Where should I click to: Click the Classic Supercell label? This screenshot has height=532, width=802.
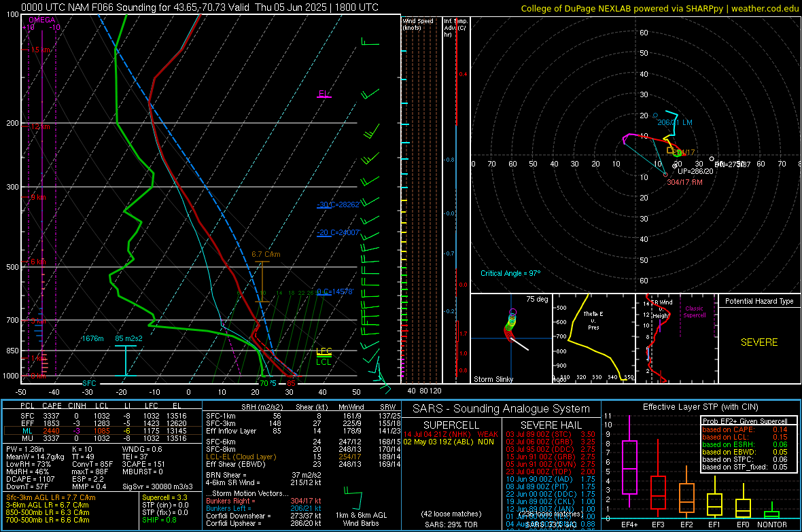tap(695, 312)
